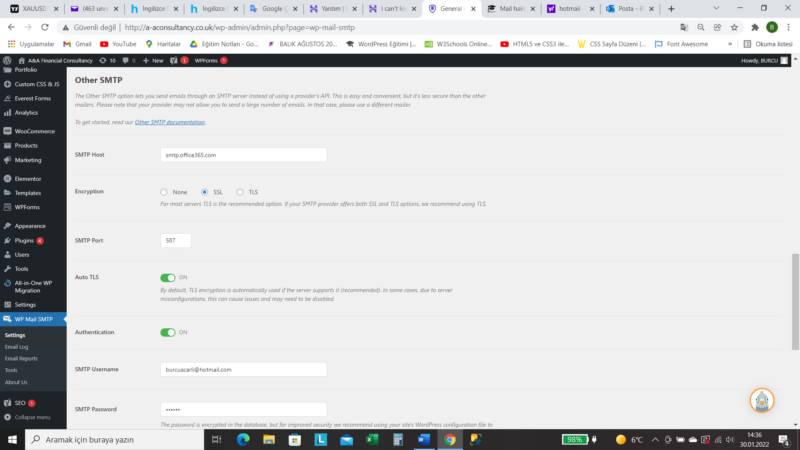Open tab search dropdown arrow
Screen dimensions: 800x450
[716, 9]
